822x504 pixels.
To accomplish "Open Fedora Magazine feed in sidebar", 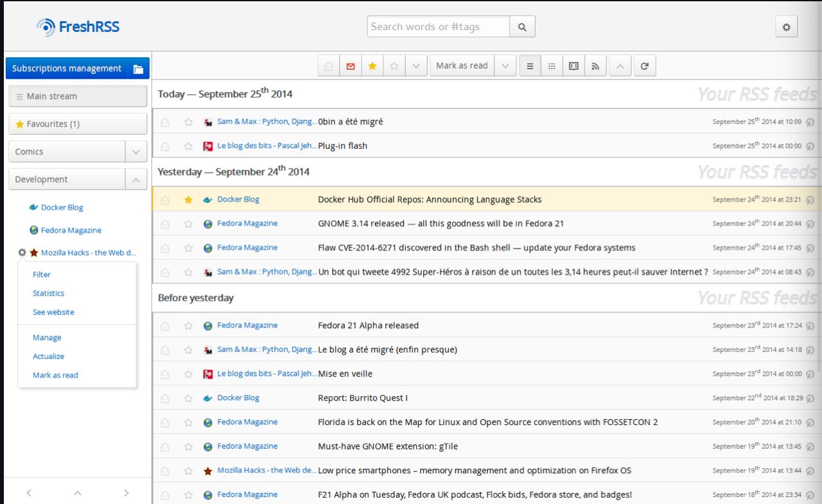I will pyautogui.click(x=71, y=230).
